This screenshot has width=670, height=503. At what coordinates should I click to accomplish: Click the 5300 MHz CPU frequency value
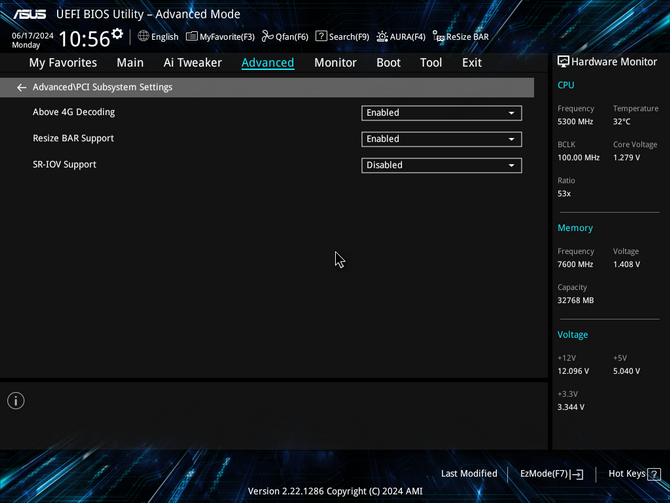click(x=575, y=121)
